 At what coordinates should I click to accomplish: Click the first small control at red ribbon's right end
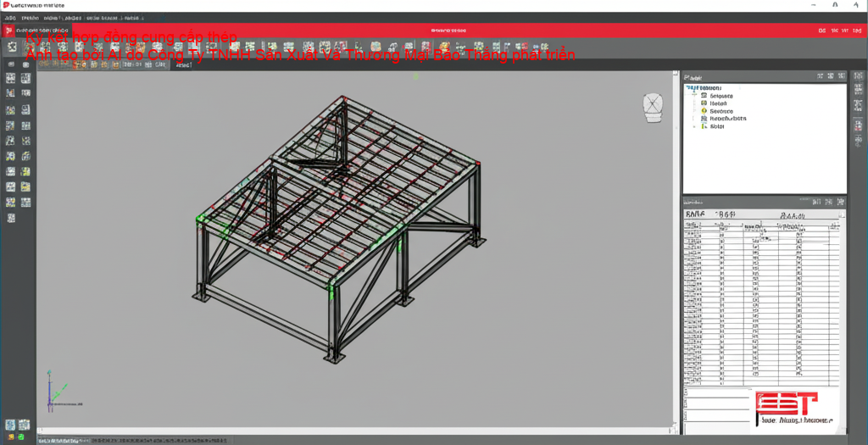[822, 31]
